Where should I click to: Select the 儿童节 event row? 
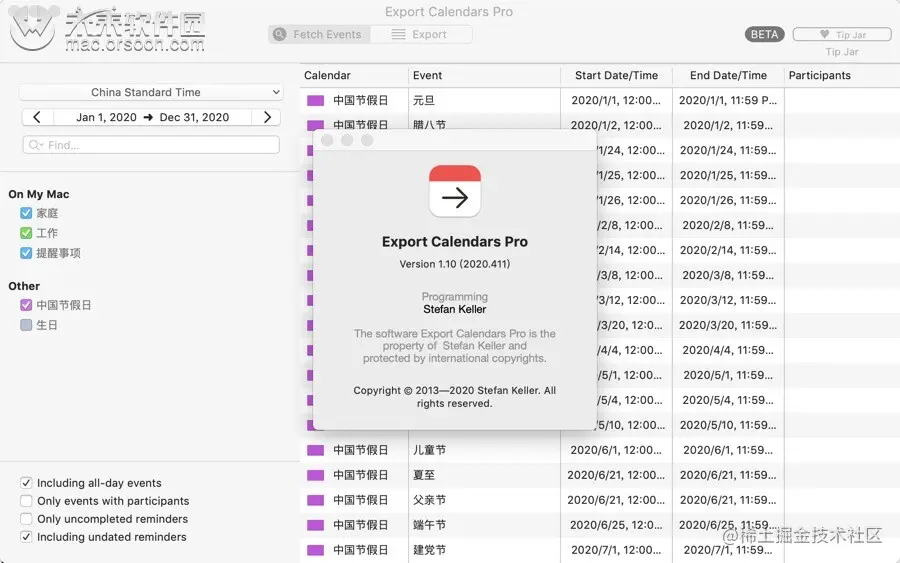600,450
